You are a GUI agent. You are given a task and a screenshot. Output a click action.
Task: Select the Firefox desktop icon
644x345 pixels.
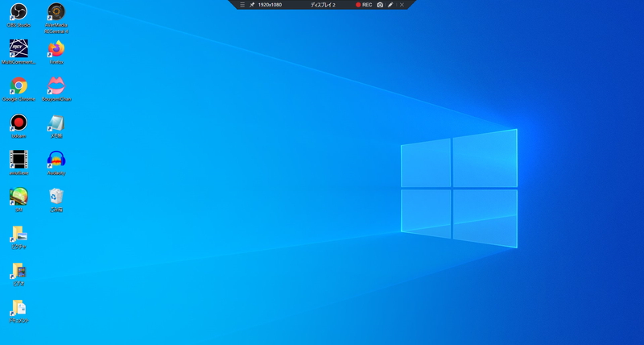coord(56,52)
